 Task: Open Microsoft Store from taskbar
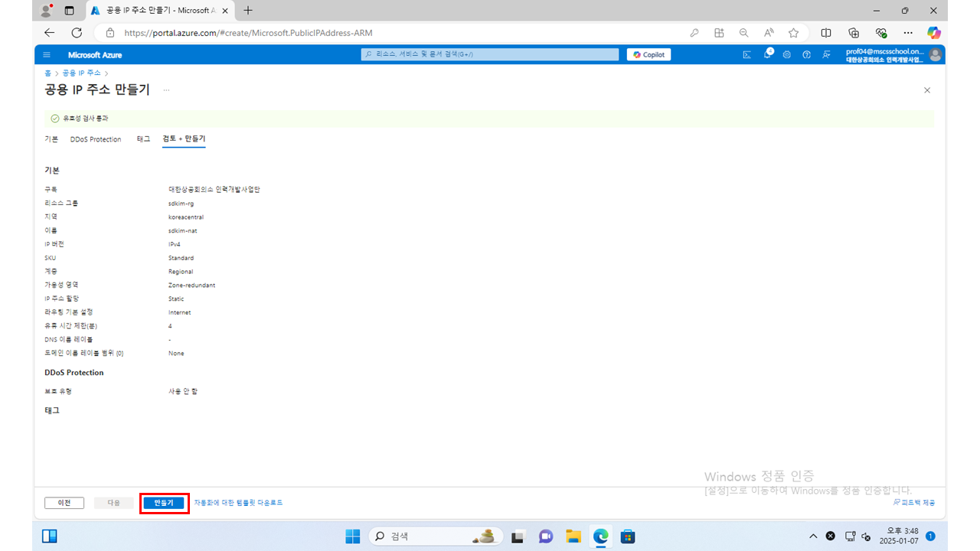[628, 536]
